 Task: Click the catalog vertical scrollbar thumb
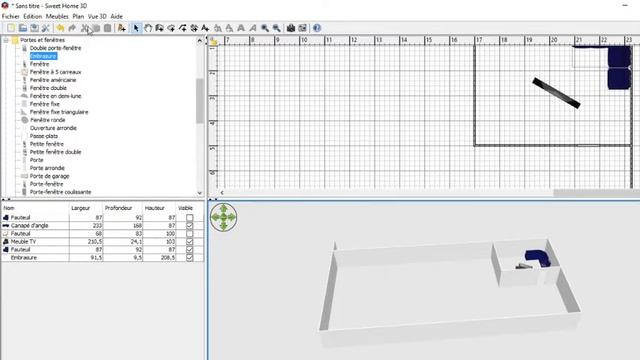[200, 100]
